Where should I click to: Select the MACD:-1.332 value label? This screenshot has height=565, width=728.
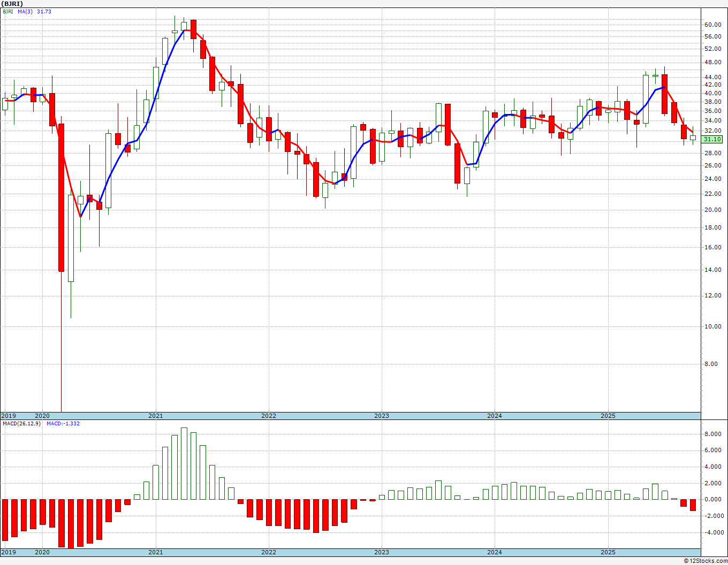click(x=63, y=423)
